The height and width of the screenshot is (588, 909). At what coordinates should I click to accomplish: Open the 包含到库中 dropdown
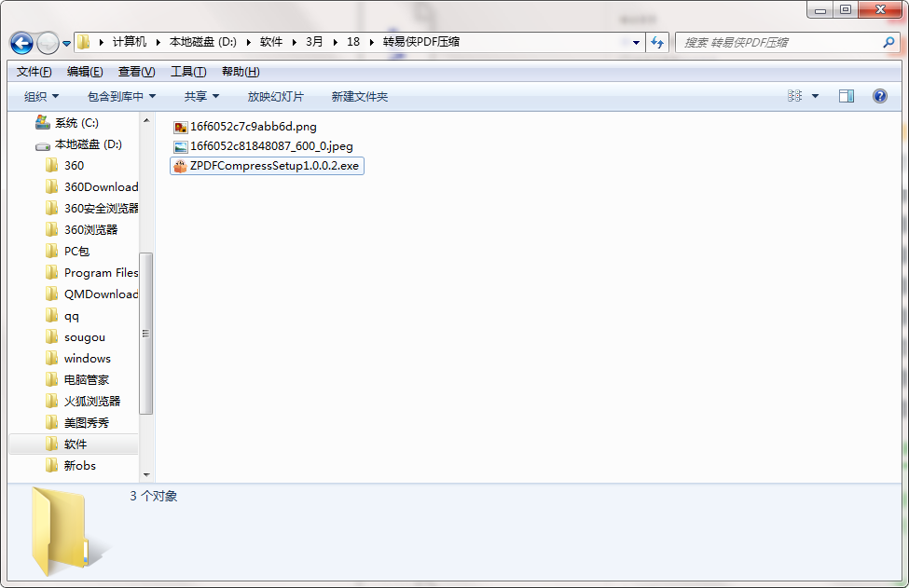121,96
